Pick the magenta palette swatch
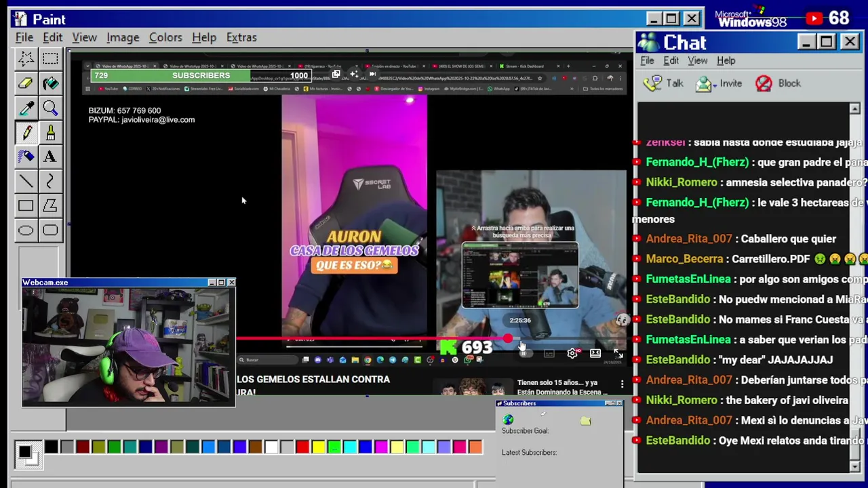Image resolution: width=868 pixels, height=488 pixels. [x=381, y=447]
